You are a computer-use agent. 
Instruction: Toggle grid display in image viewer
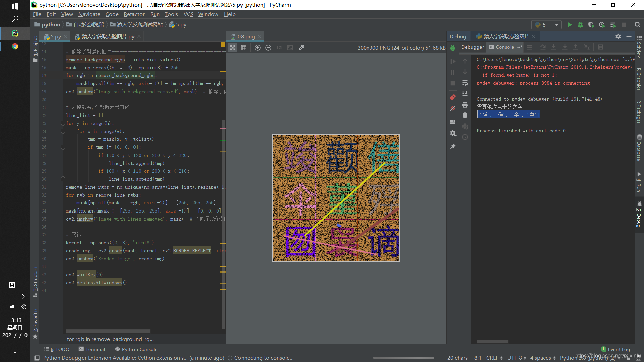[x=244, y=48]
